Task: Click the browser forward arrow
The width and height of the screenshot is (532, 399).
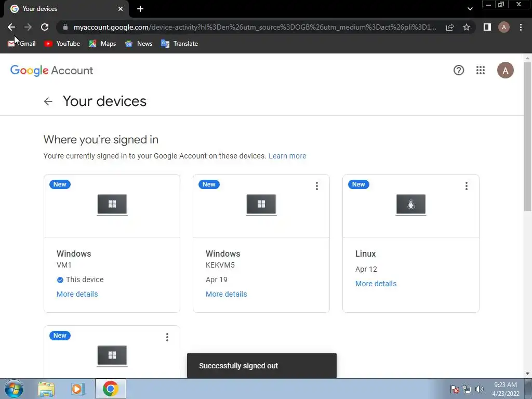Action: (x=28, y=27)
